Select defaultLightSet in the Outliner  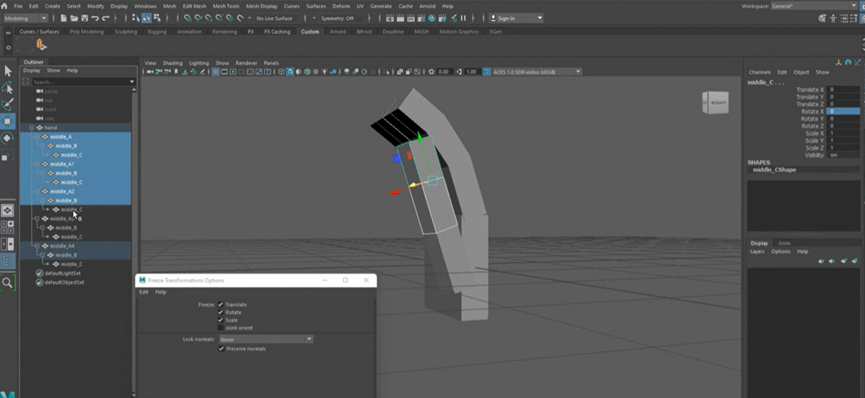62,273
